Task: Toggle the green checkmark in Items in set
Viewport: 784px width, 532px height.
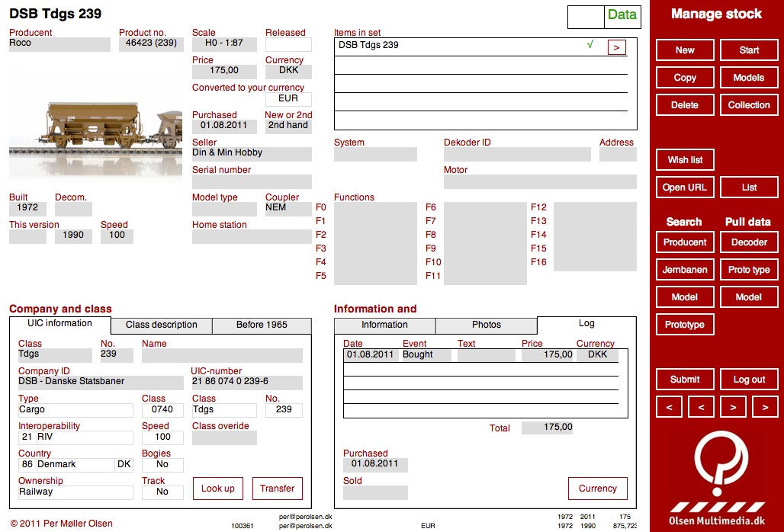Action: 590,44
